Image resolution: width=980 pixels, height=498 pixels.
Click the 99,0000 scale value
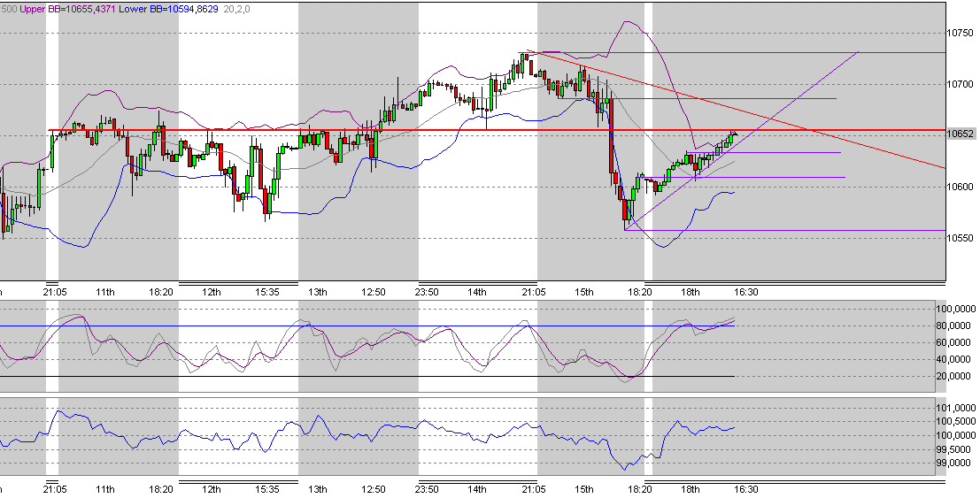955,463
